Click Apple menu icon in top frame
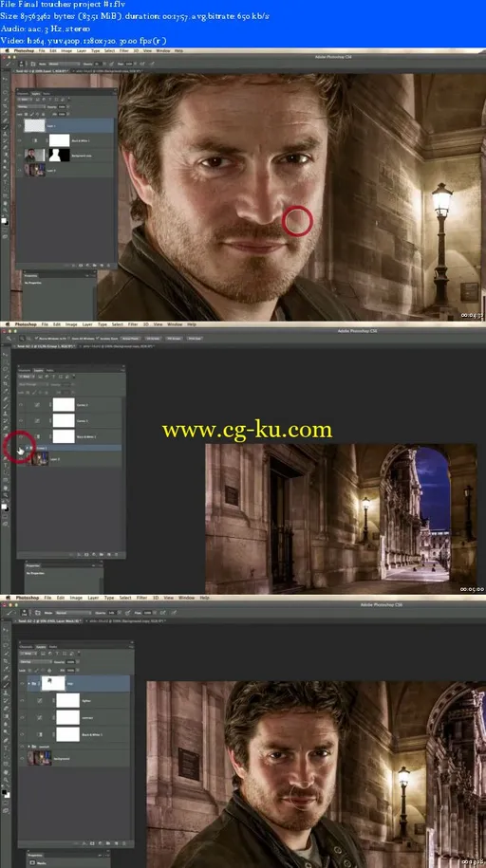486x868 pixels. point(8,50)
